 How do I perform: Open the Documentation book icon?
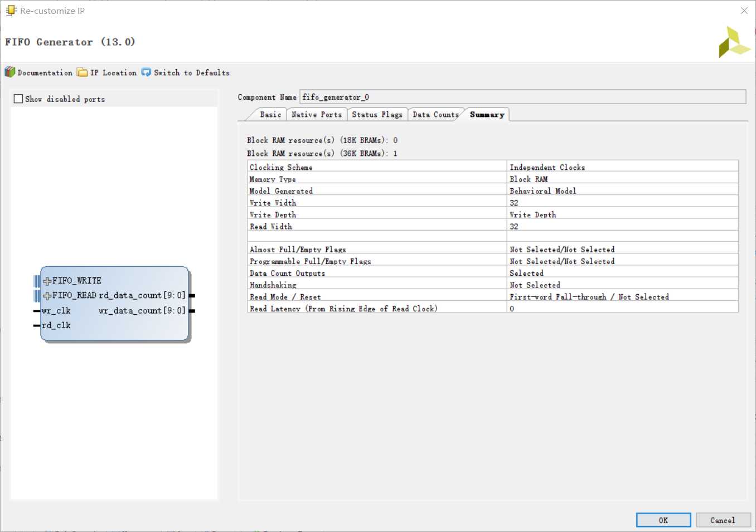pos(10,72)
